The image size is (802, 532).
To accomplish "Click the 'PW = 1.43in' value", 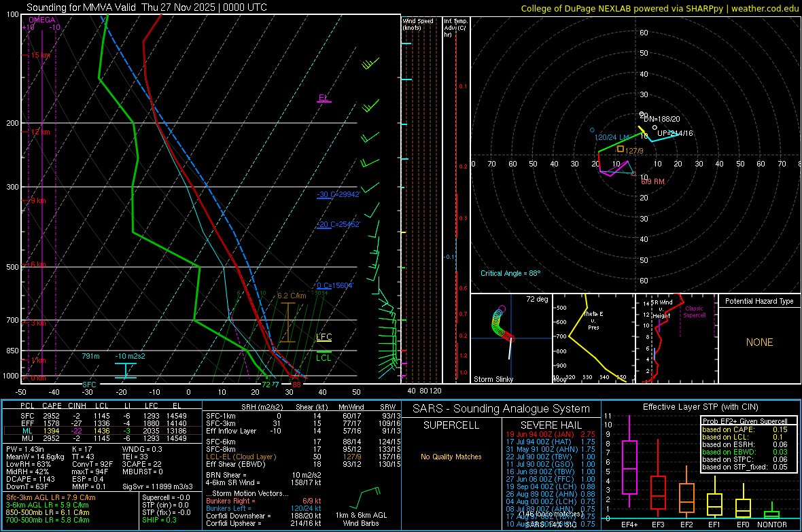I will click(x=25, y=449).
